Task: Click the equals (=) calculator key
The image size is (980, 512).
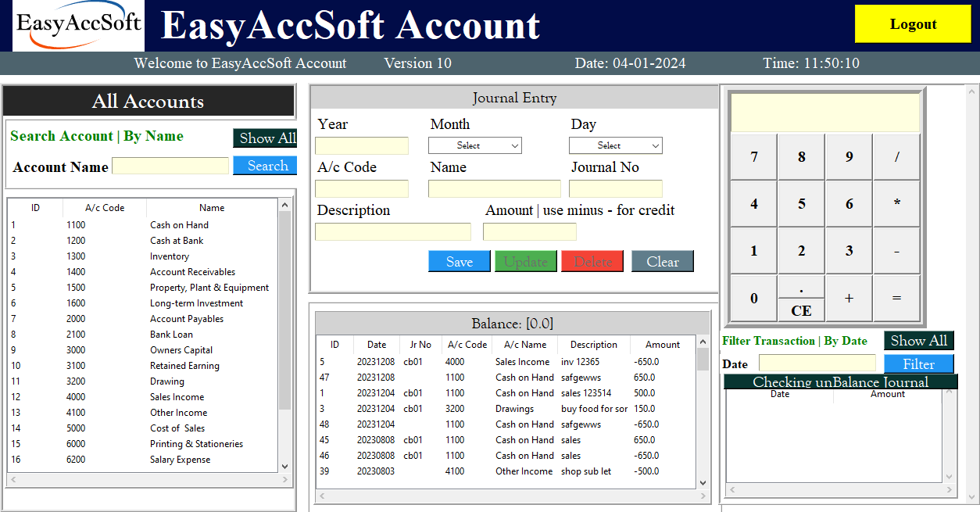Action: [x=897, y=298]
